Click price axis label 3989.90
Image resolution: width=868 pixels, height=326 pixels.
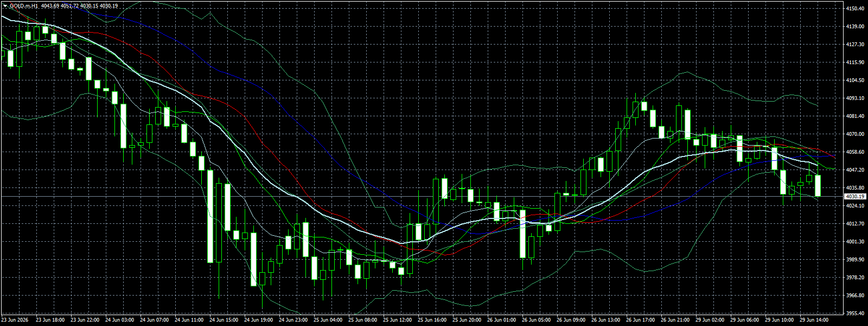(855, 260)
